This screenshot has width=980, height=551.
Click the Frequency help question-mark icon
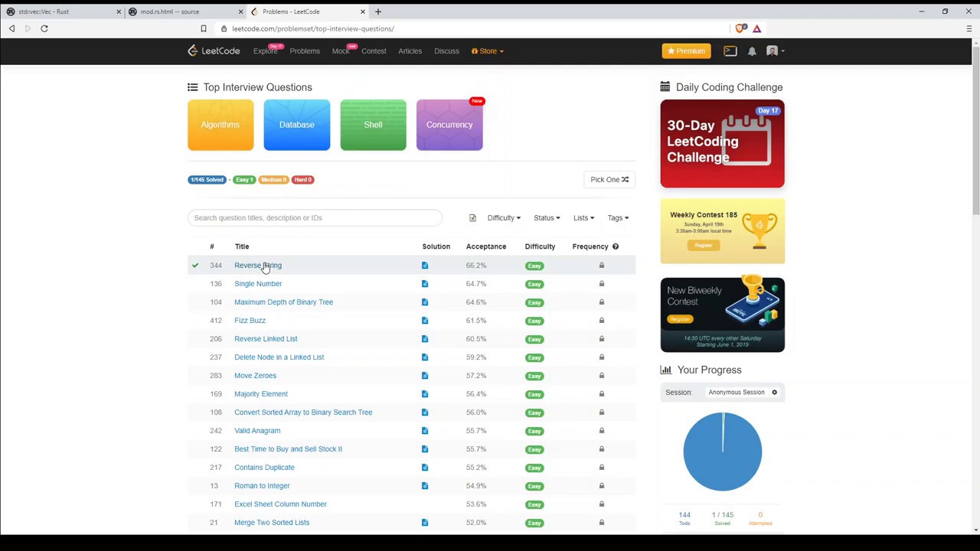coord(616,246)
